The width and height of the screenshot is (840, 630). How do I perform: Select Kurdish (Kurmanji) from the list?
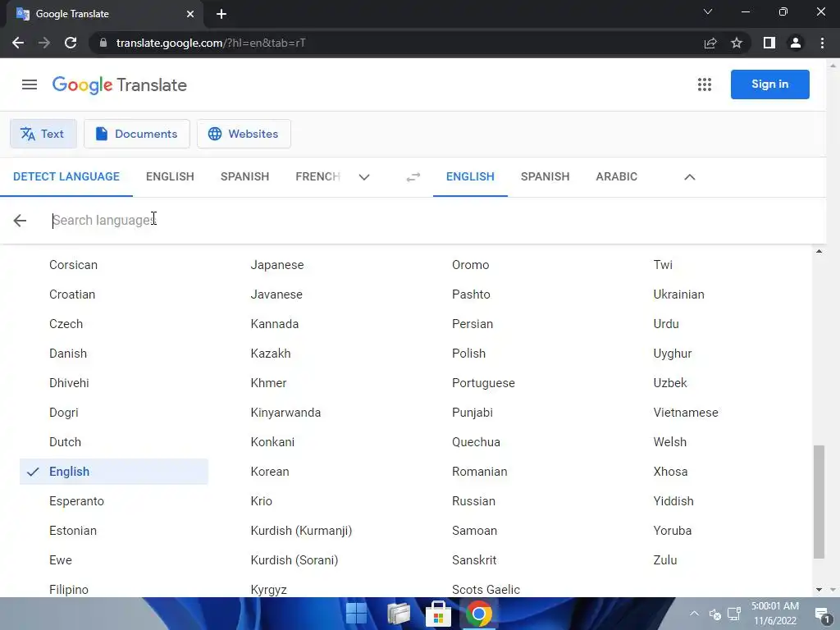tap(301, 531)
